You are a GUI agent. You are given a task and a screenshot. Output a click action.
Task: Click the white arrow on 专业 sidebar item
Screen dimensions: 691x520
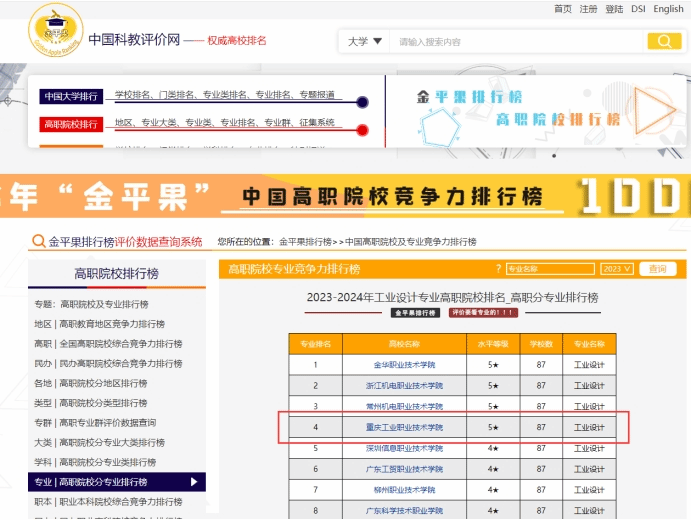[x=194, y=482]
